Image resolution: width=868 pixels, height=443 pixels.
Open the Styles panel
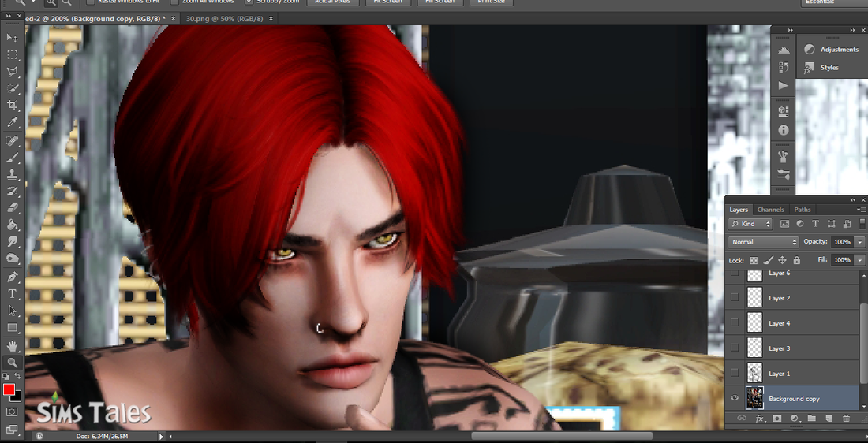pyautogui.click(x=822, y=68)
